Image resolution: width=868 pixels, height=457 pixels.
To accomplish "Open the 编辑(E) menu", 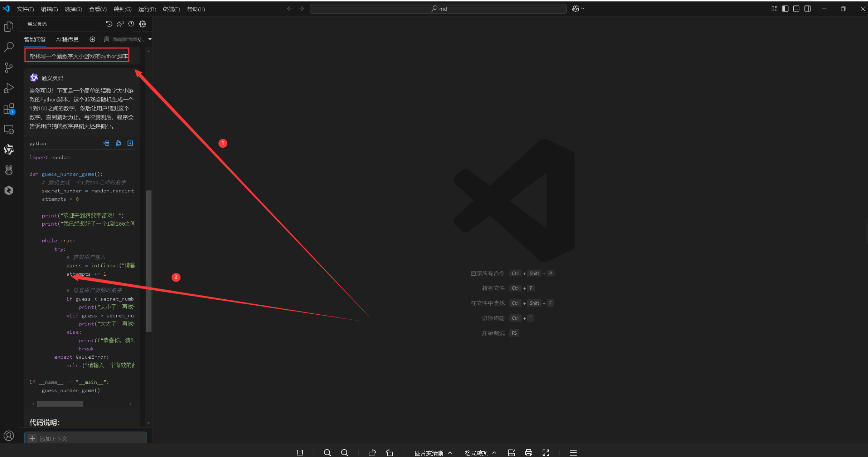I will [49, 9].
